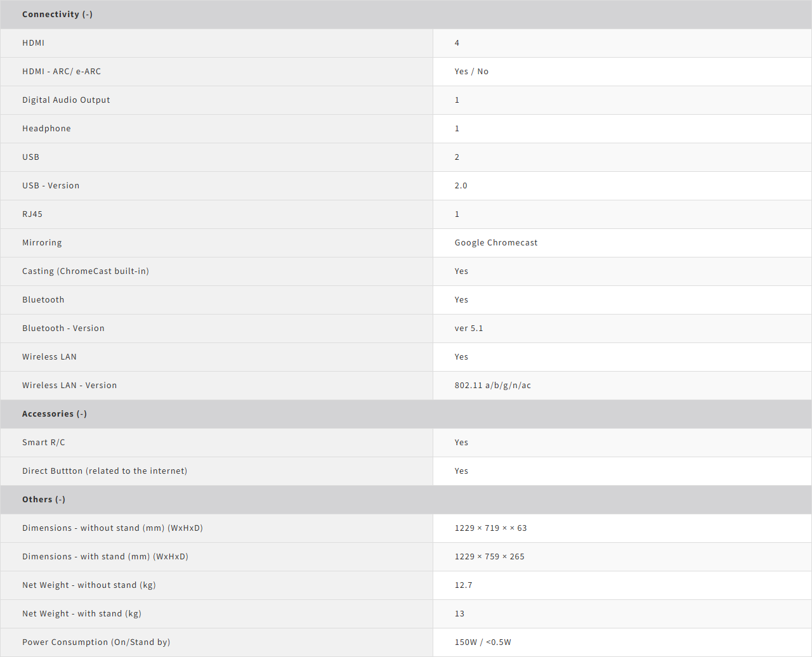Click Dimensions - without stand (mm) label
This screenshot has width=812, height=657.
(x=112, y=528)
